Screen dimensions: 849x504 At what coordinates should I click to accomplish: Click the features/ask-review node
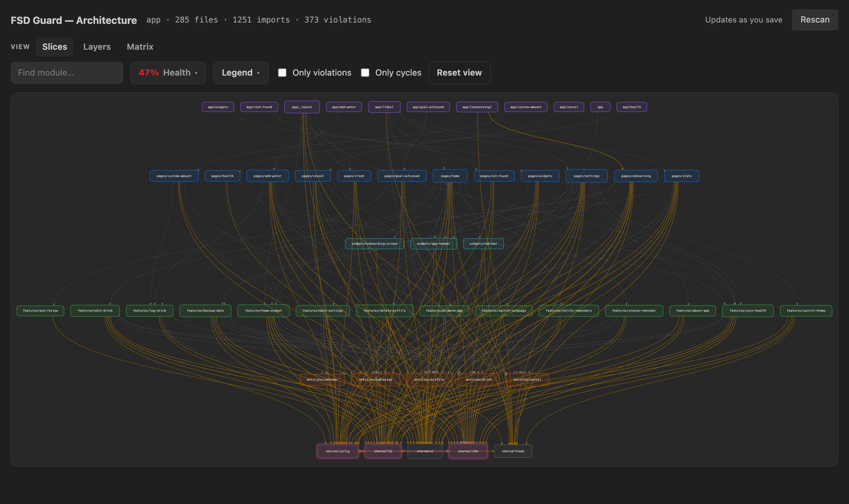40,311
